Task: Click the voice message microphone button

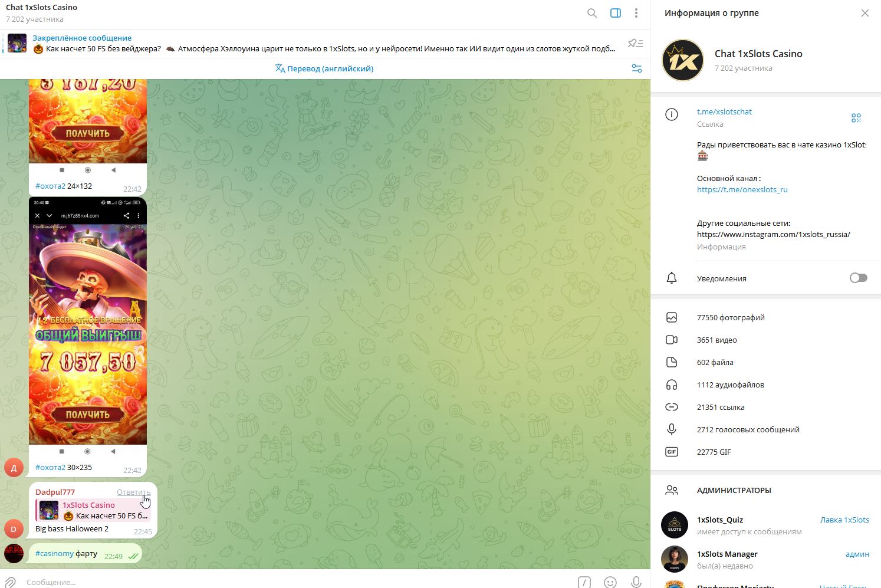Action: (636, 582)
